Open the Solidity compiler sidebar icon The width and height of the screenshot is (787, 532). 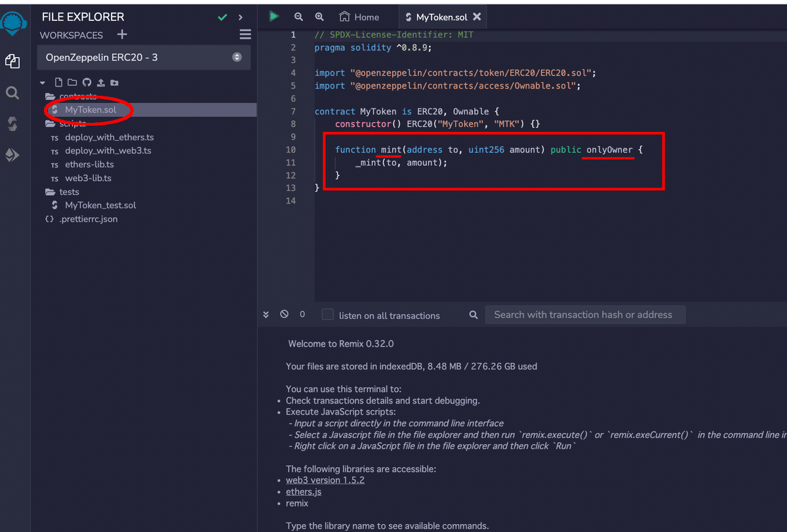[x=12, y=124]
